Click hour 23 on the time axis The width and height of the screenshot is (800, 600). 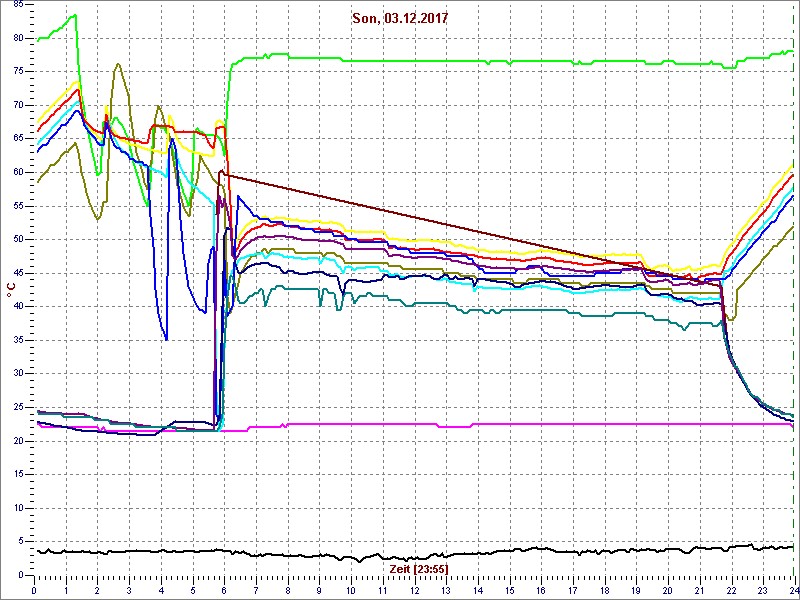click(x=763, y=590)
